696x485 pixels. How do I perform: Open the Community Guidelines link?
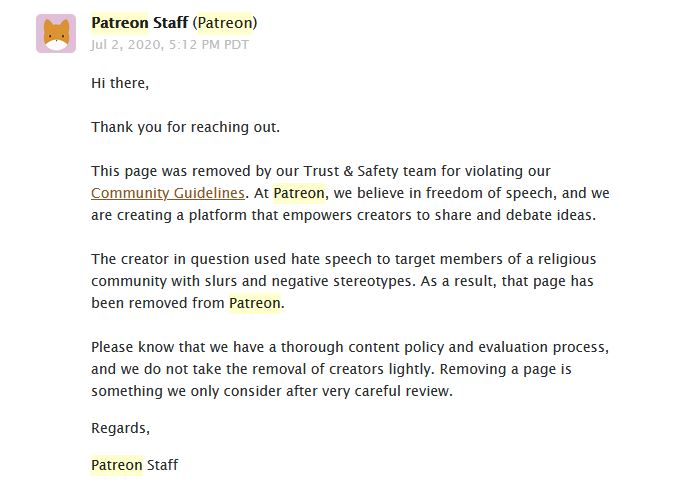168,193
